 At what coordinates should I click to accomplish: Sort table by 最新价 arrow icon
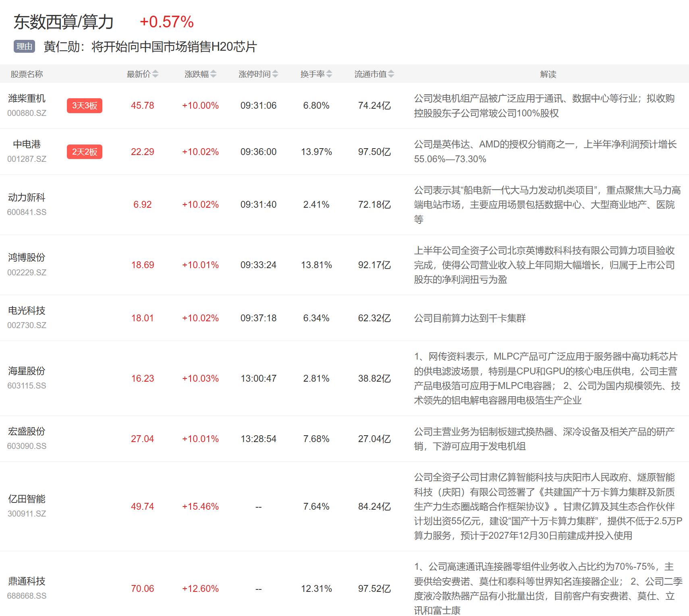[x=155, y=74]
